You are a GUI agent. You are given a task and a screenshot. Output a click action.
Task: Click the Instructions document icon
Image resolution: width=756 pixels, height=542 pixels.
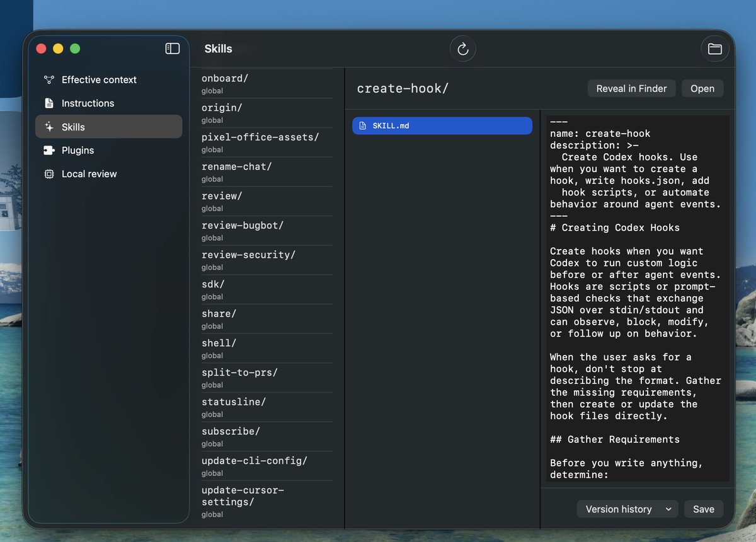[49, 103]
